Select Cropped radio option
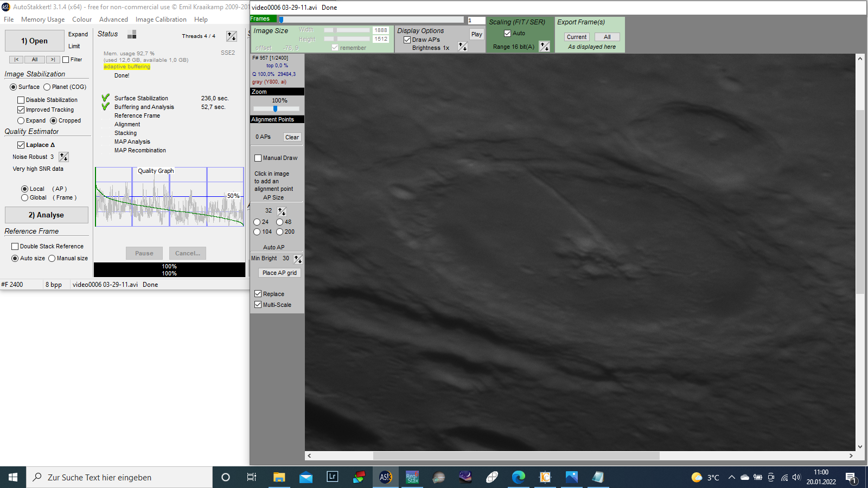 53,120
